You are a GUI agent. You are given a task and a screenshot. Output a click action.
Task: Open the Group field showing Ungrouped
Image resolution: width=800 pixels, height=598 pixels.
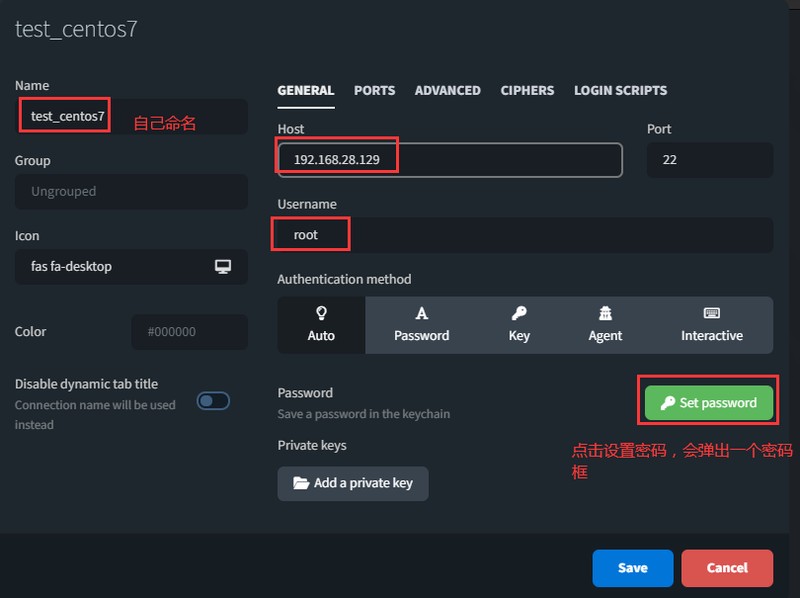click(131, 192)
